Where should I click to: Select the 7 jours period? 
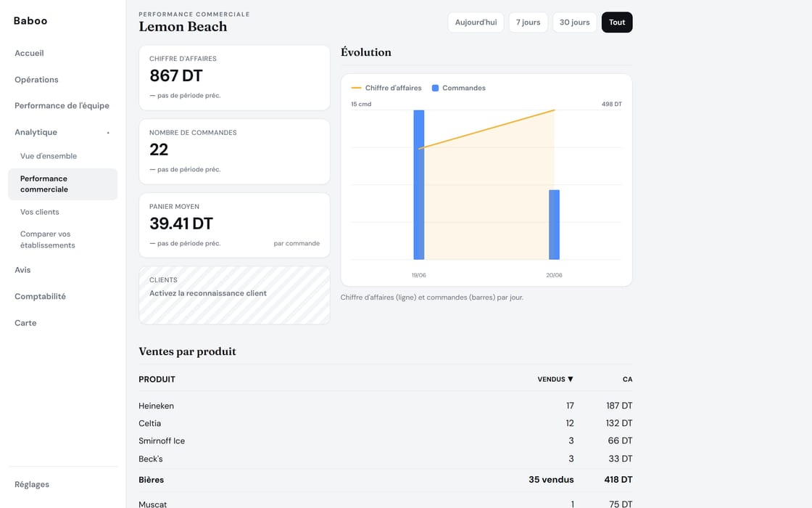[529, 22]
